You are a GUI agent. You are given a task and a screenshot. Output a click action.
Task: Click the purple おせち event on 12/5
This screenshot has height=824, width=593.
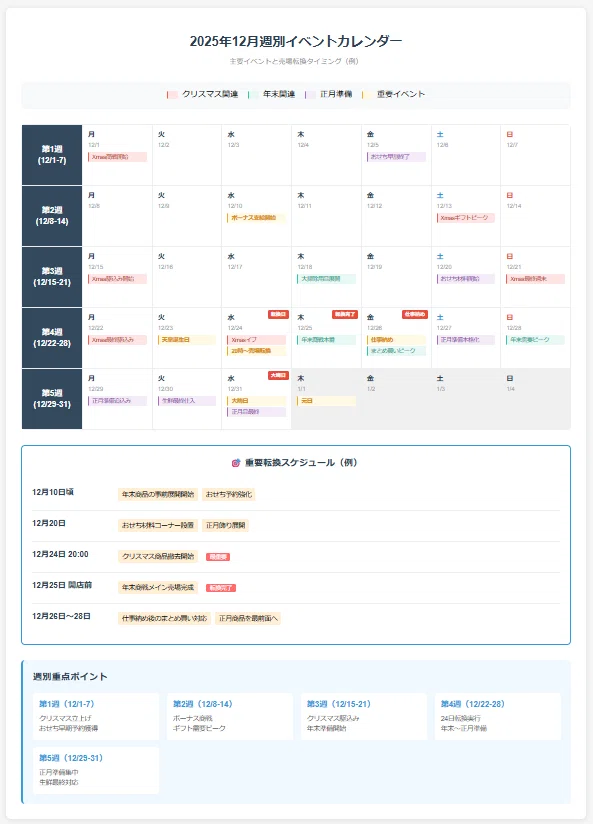(x=396, y=157)
